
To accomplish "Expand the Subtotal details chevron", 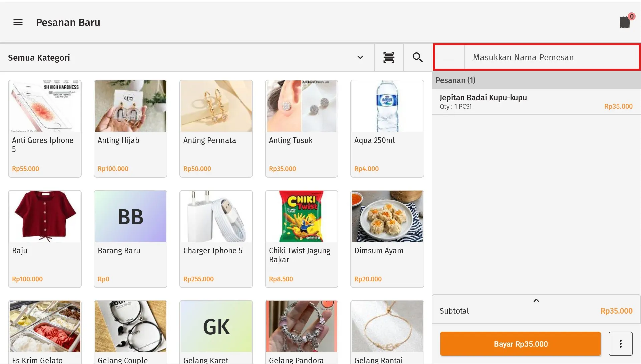I will (536, 300).
